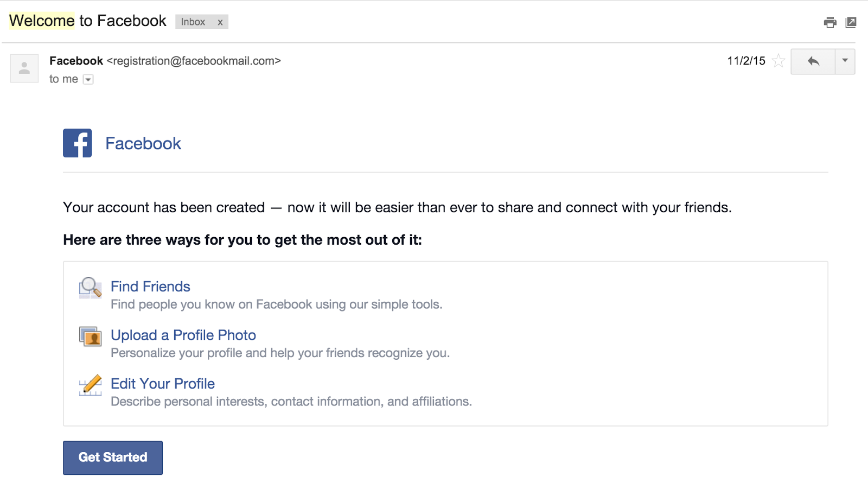
Task: Click the Edit Your Profile pencil icon
Action: pyautogui.click(x=90, y=385)
